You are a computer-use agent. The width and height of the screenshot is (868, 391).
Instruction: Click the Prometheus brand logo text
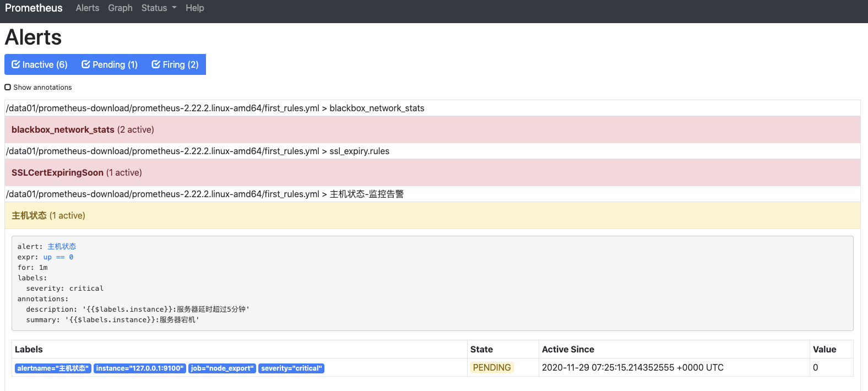coord(34,8)
